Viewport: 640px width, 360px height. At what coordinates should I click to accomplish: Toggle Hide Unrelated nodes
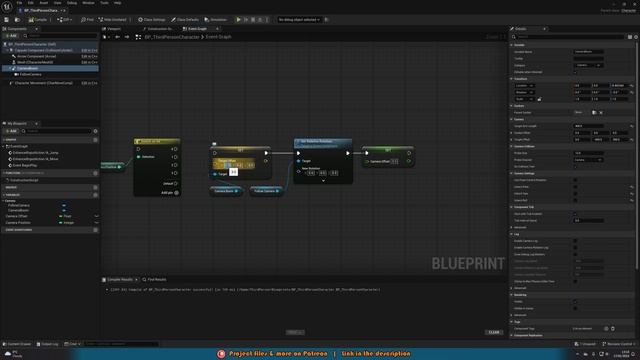coord(113,20)
